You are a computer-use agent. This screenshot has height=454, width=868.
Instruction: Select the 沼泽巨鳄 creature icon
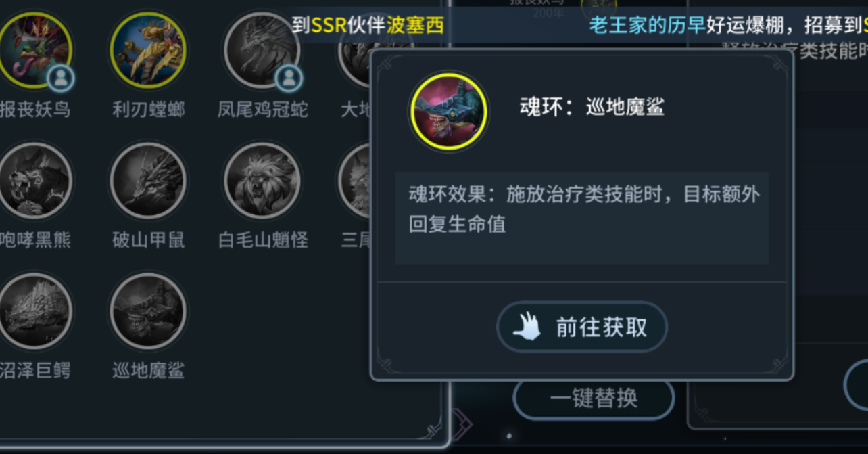click(x=34, y=311)
